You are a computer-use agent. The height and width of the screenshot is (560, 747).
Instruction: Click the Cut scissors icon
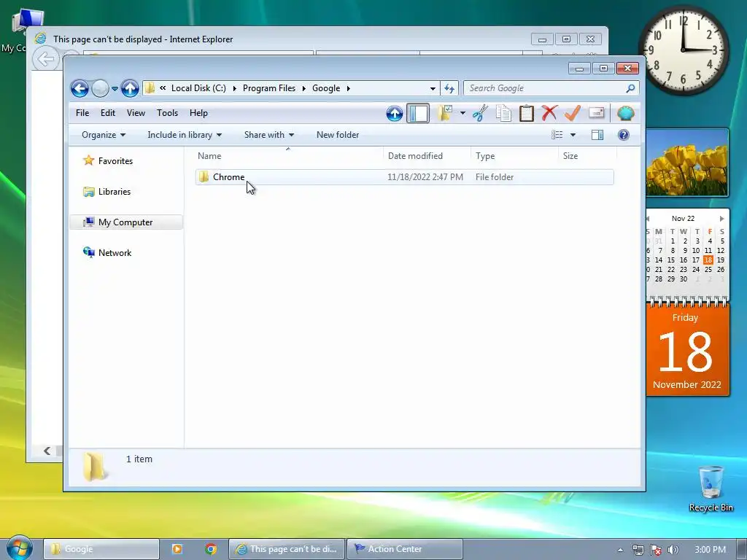[480, 113]
